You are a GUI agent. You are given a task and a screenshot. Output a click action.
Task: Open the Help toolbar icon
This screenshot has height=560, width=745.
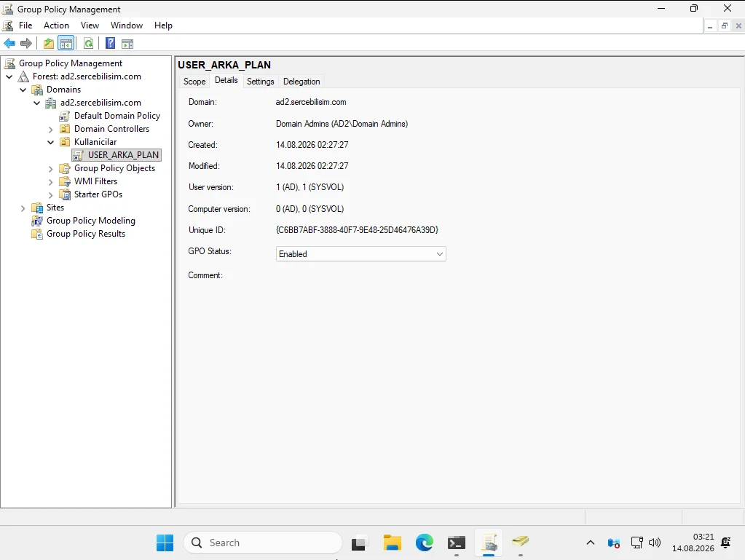[x=110, y=44]
